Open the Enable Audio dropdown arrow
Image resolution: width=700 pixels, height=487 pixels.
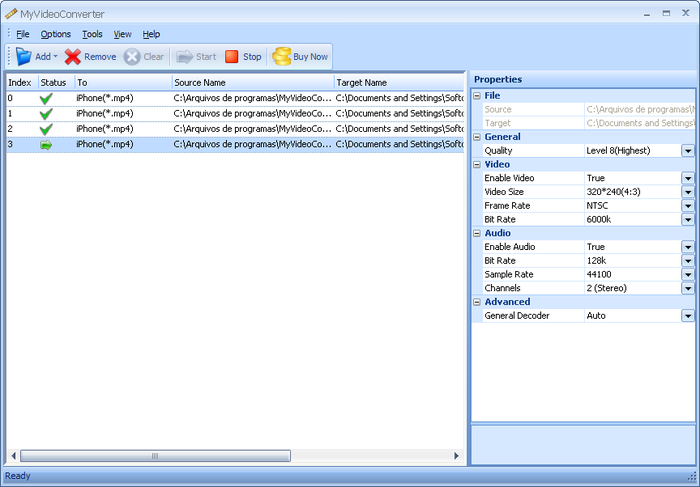click(688, 247)
